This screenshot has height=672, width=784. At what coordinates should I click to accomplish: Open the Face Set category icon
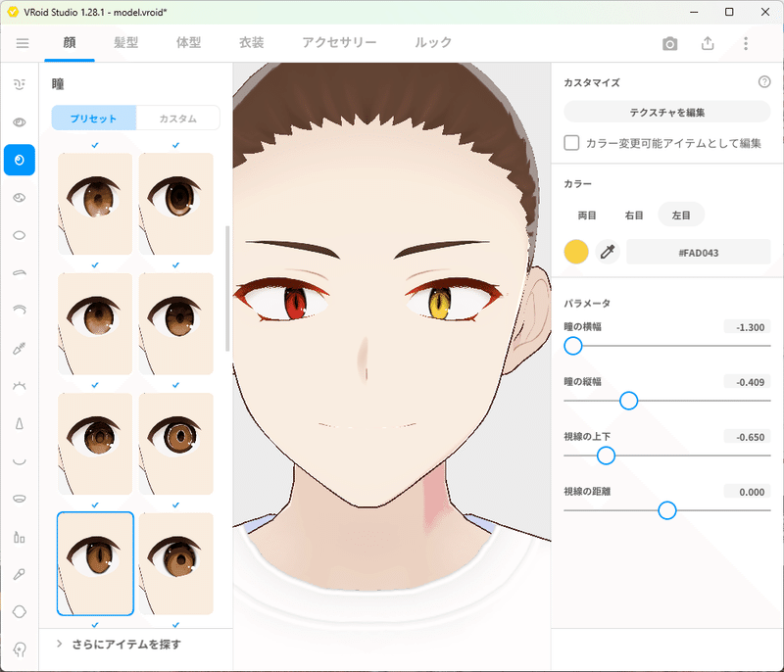tap(20, 84)
